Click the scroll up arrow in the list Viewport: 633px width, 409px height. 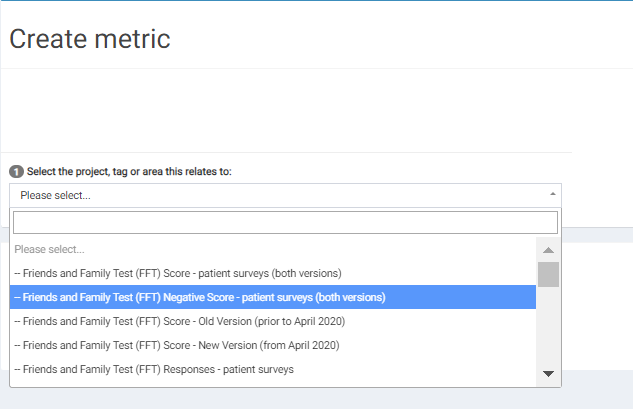(548, 249)
